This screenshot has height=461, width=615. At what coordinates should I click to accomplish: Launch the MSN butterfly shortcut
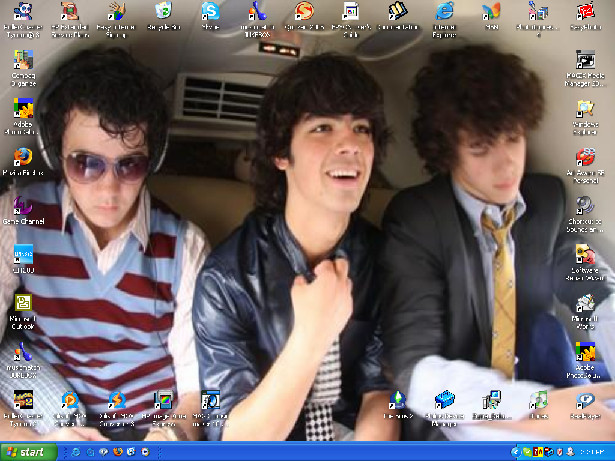(x=491, y=11)
